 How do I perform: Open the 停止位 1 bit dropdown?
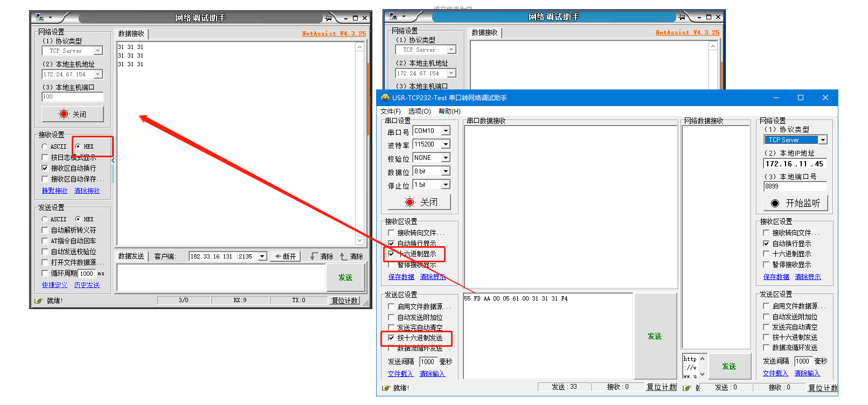(446, 185)
